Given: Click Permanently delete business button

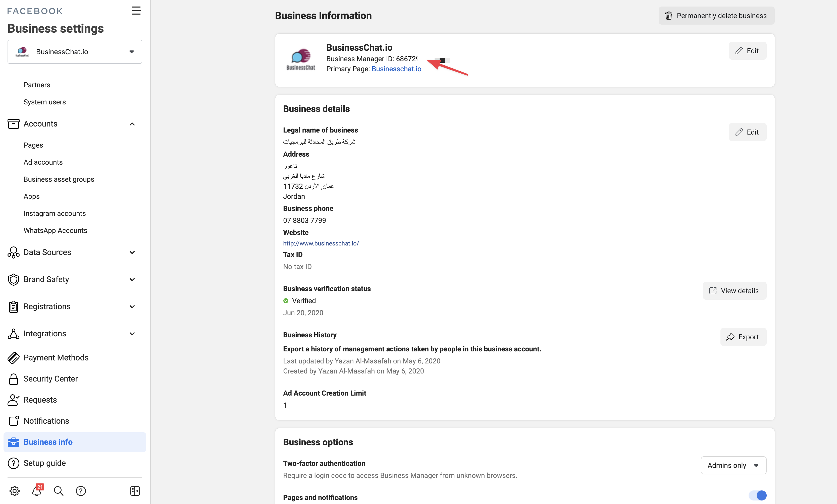Looking at the screenshot, I should pyautogui.click(x=716, y=16).
